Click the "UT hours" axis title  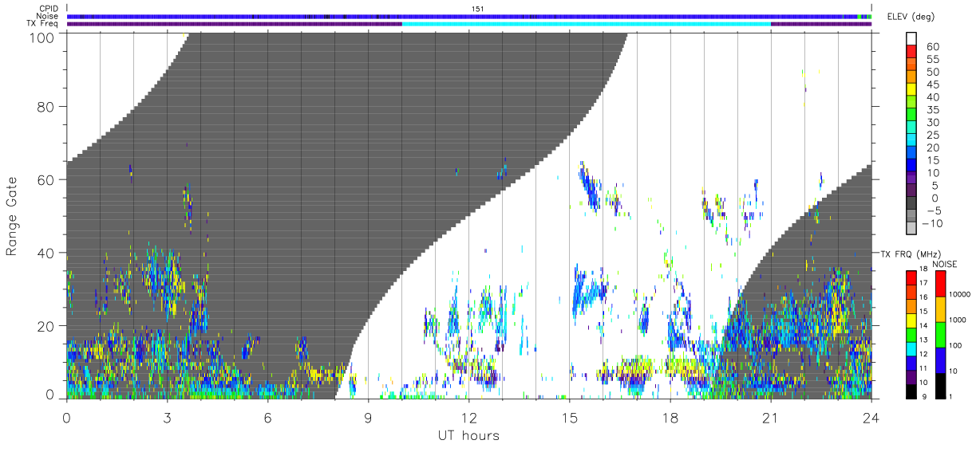[468, 436]
